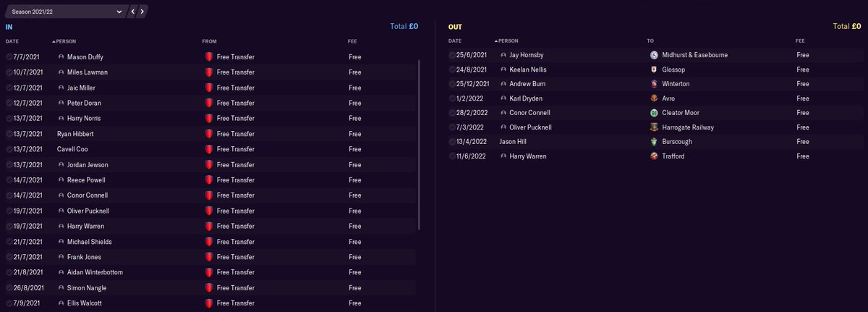868x312 pixels.
Task: Click Conor Connell in the IN list
Action: click(88, 195)
